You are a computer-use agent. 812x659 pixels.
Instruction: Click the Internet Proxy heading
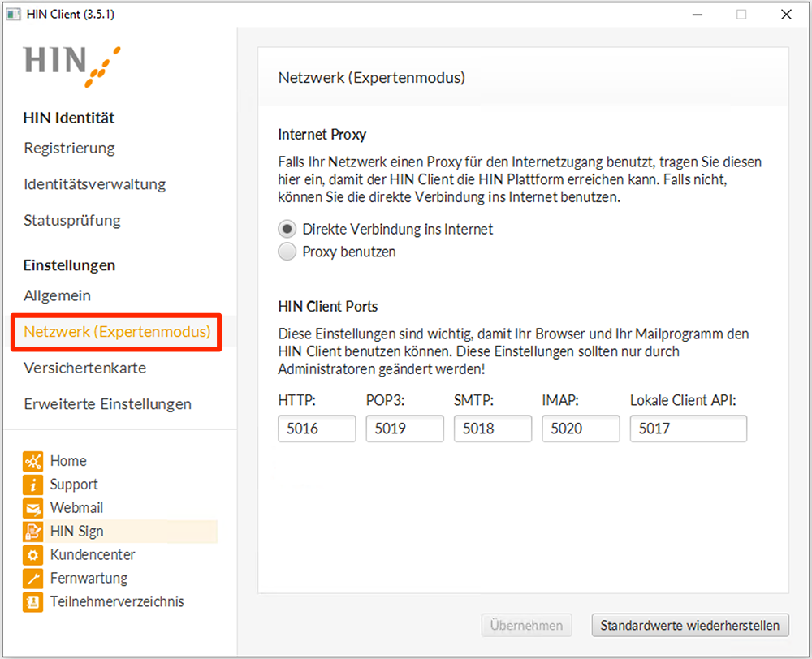(322, 135)
